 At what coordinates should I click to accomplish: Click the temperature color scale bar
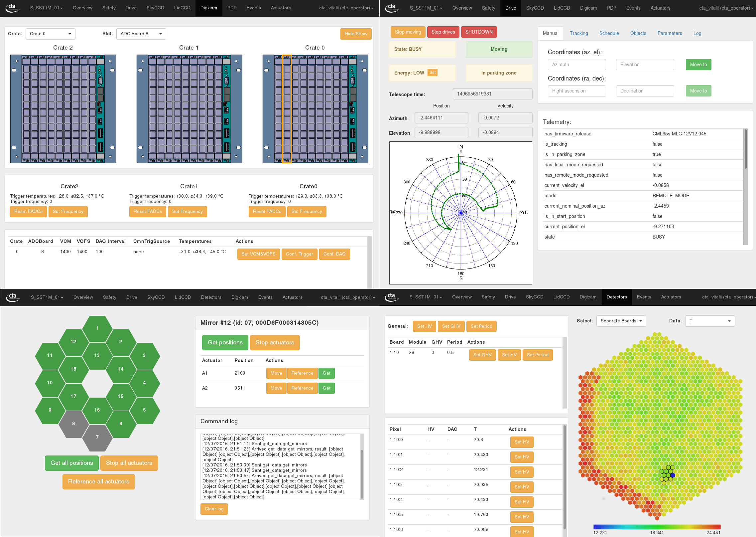657,527
